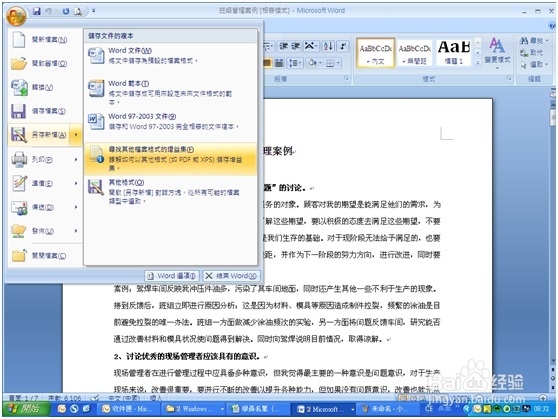Apply the 標題 1 (Heading 1) style

click(454, 53)
